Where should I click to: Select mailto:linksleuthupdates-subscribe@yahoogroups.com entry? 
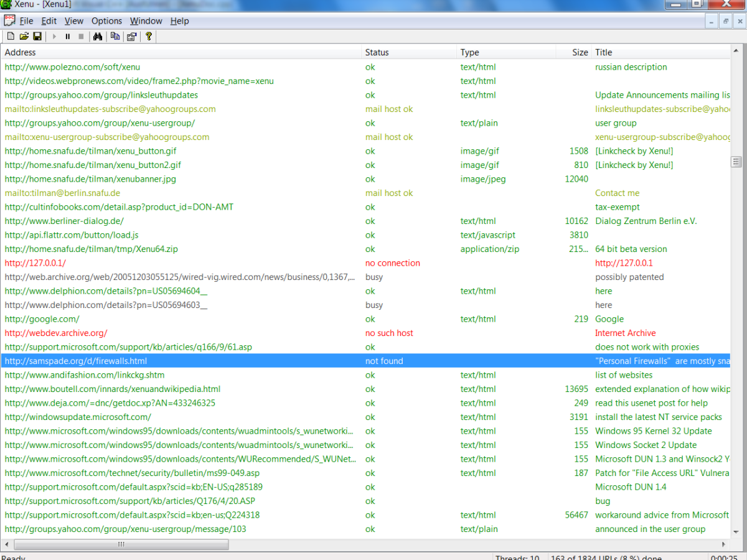coord(110,109)
